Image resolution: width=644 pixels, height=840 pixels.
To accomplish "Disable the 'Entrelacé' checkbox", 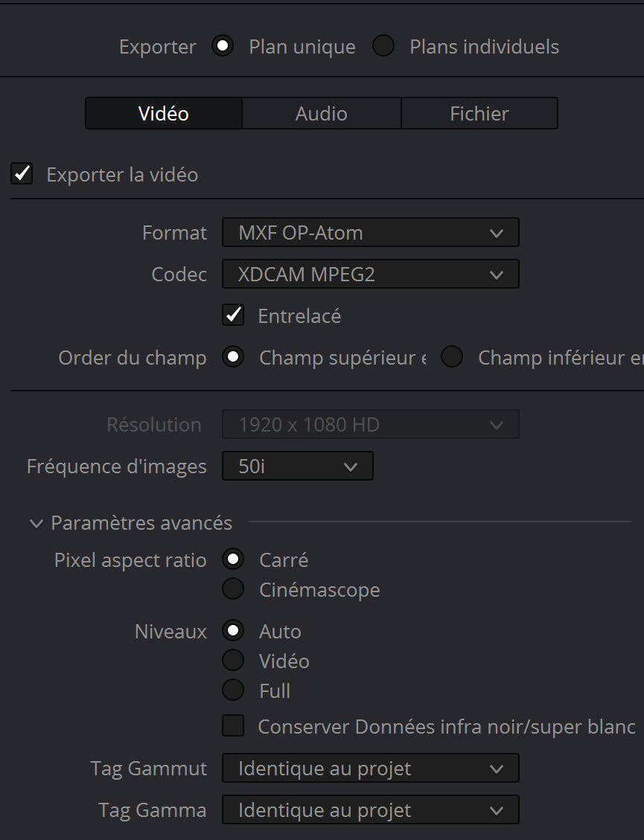I will (233, 315).
